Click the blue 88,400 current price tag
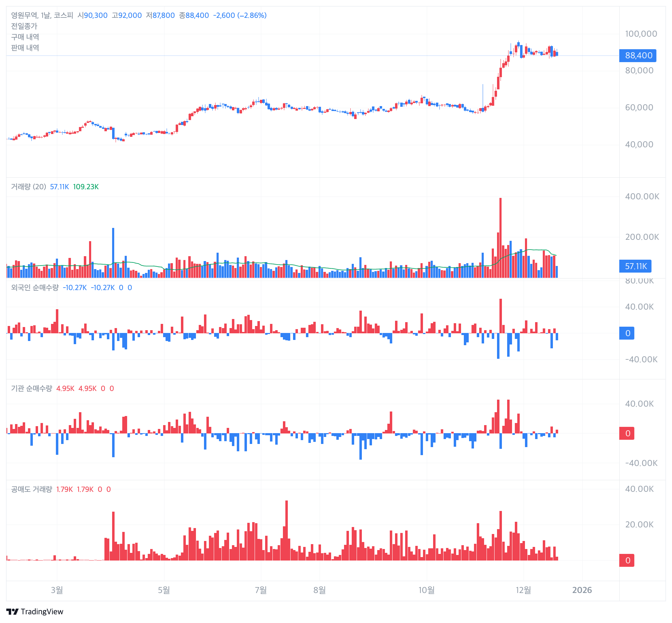The width and height of the screenshot is (672, 623). click(638, 55)
